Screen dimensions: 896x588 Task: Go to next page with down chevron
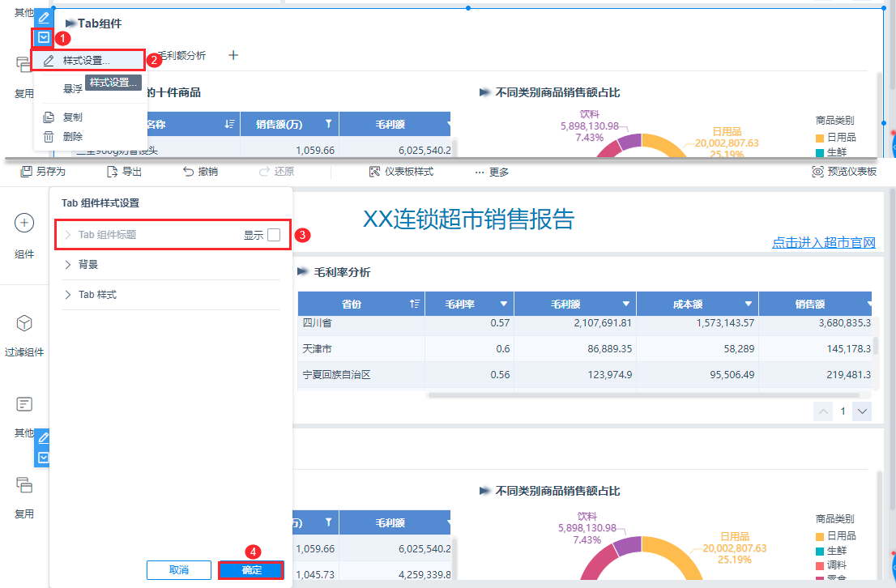tap(862, 411)
